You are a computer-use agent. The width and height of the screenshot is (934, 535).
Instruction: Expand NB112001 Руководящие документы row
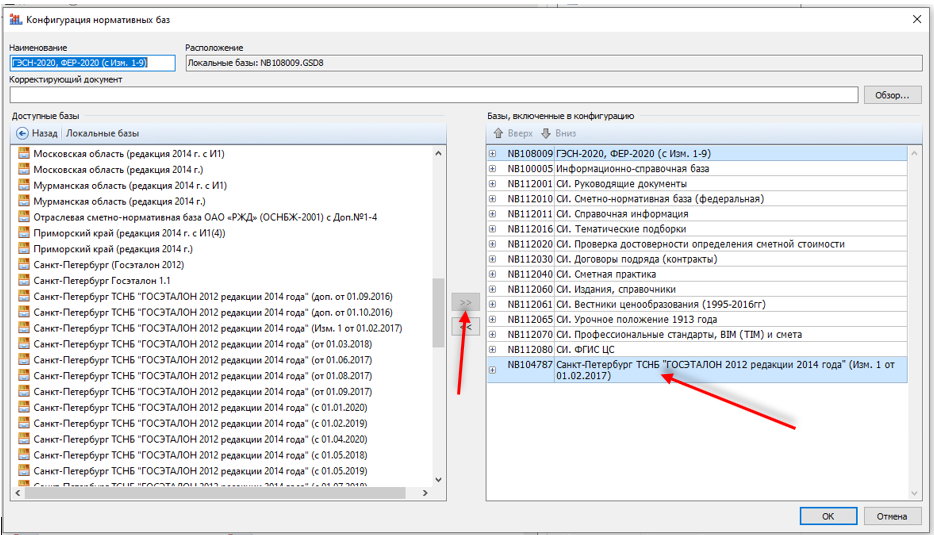[x=493, y=183]
